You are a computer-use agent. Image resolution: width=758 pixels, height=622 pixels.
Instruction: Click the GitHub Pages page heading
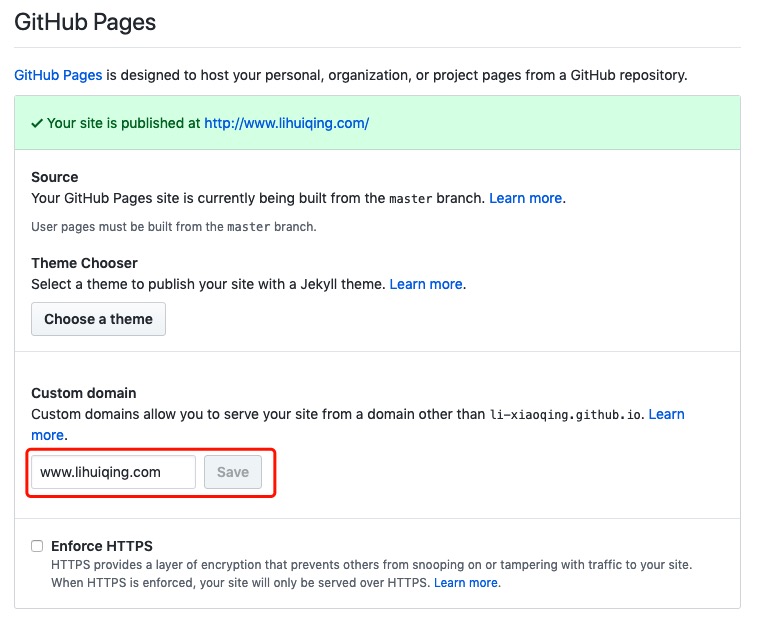[x=85, y=22]
